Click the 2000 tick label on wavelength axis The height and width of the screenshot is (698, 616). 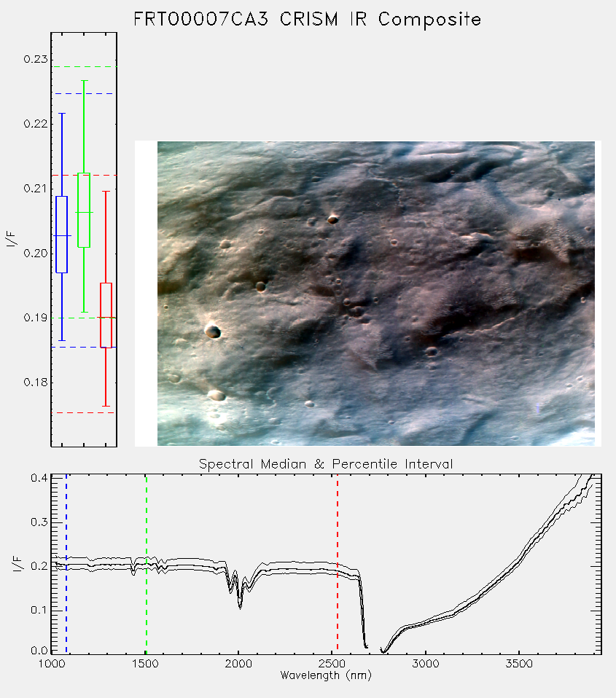(x=238, y=664)
